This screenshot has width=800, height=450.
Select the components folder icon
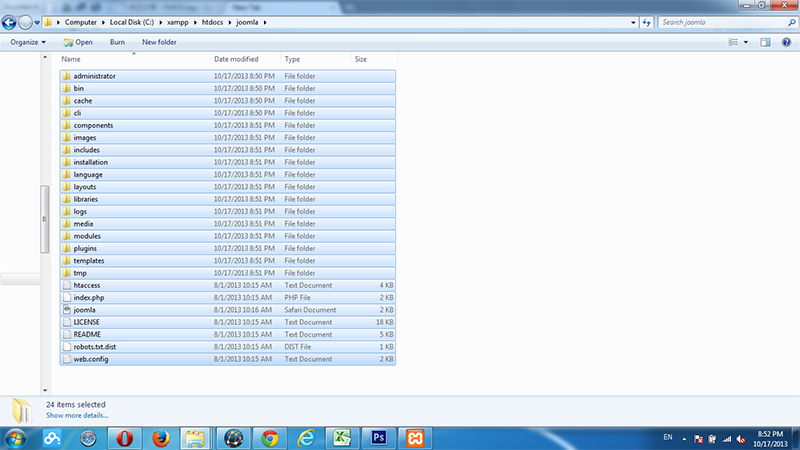click(67, 126)
